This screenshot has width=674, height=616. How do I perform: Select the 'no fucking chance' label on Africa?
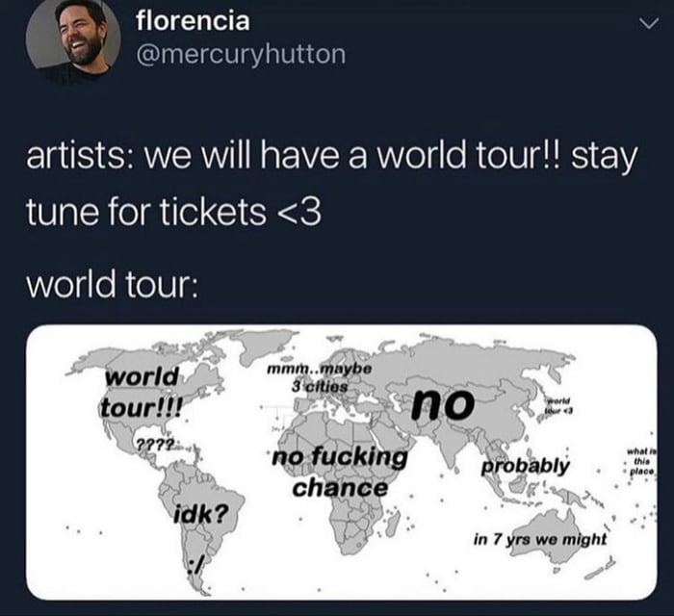click(340, 472)
